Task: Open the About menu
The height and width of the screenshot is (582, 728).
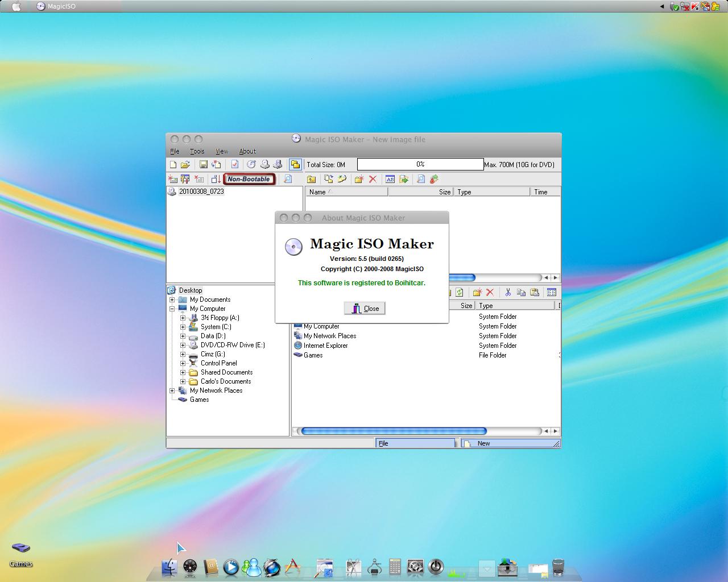Action: 247,151
